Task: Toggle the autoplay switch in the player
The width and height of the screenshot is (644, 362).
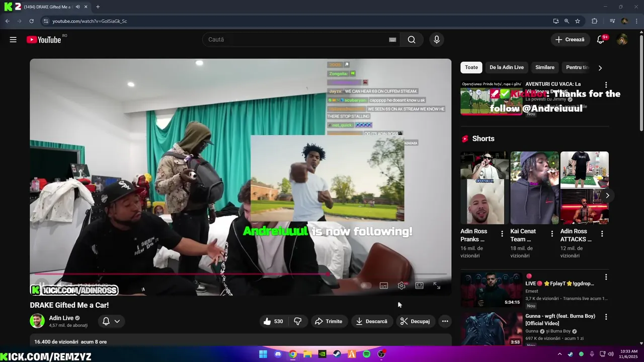Action: tap(366, 286)
